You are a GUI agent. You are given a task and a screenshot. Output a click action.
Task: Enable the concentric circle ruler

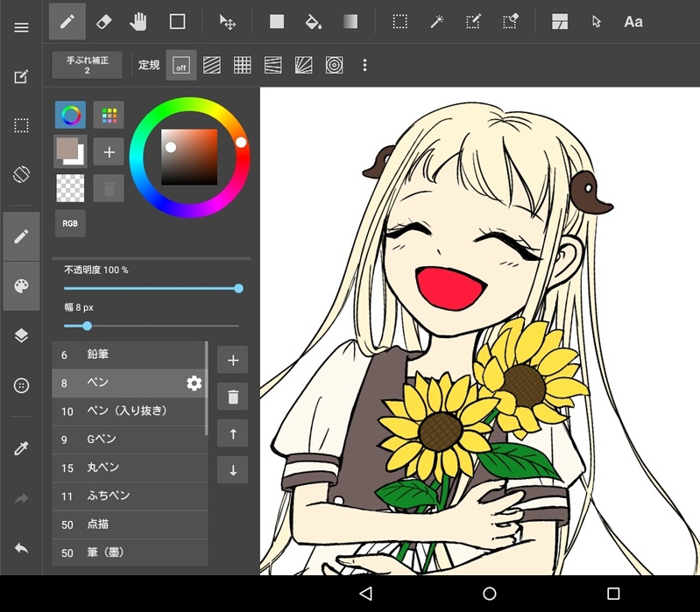[334, 65]
